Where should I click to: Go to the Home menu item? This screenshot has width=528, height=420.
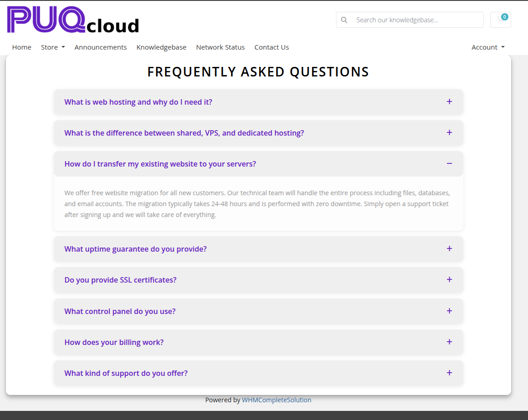point(22,47)
